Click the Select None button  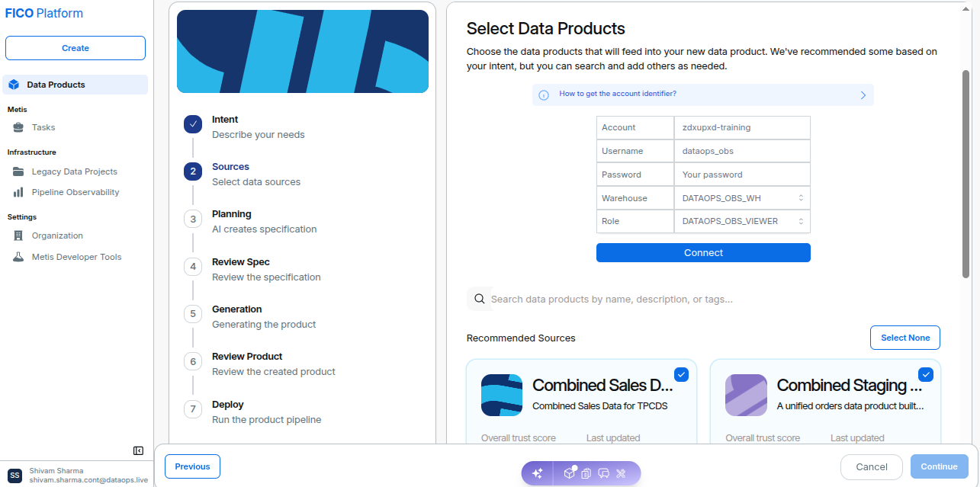[x=905, y=338]
